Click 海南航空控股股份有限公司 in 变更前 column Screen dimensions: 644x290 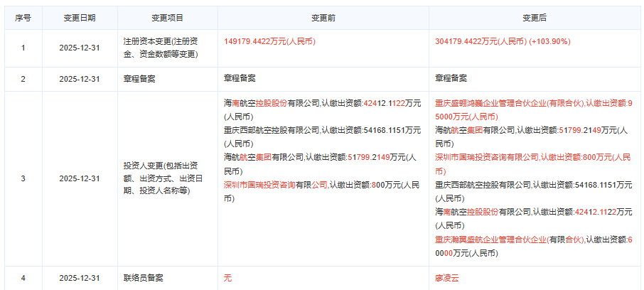pyautogui.click(x=272, y=104)
